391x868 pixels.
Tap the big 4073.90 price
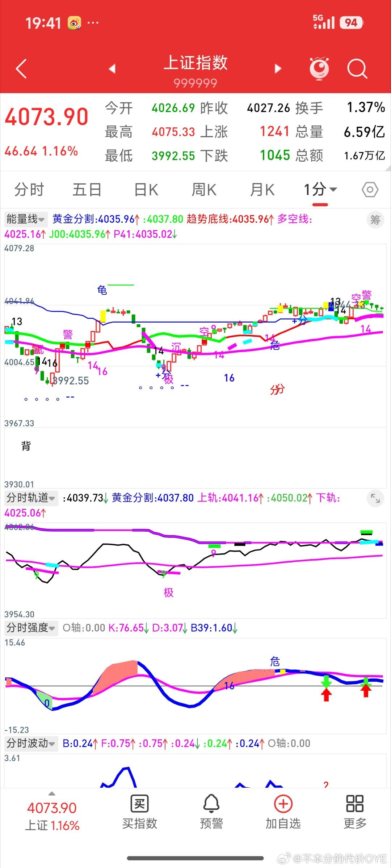[47, 117]
